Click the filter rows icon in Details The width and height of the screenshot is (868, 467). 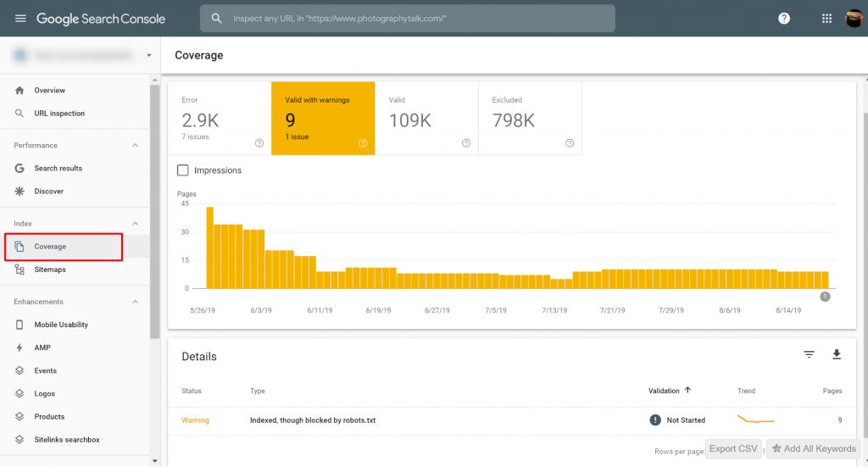pyautogui.click(x=809, y=355)
